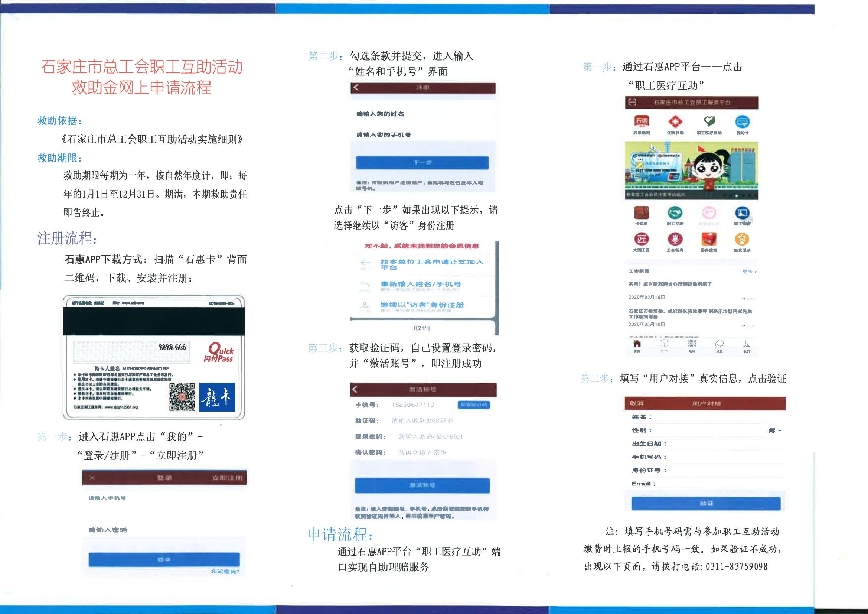
Task: Tap the home icon in bottom navigation
Action: 637,344
